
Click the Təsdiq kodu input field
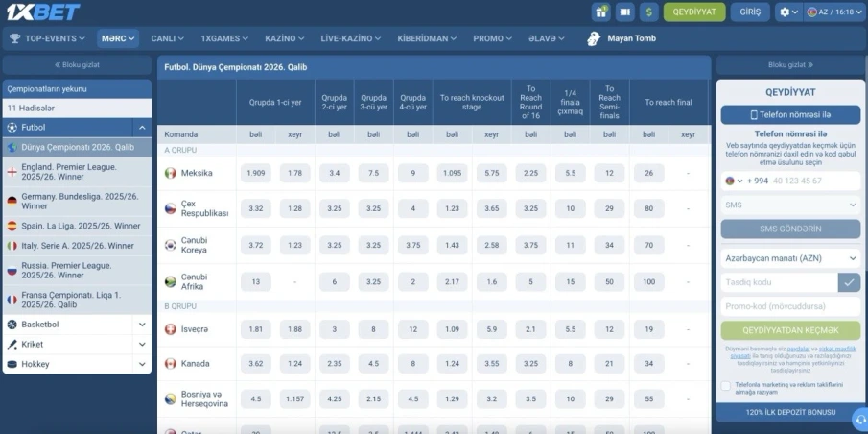click(x=779, y=282)
